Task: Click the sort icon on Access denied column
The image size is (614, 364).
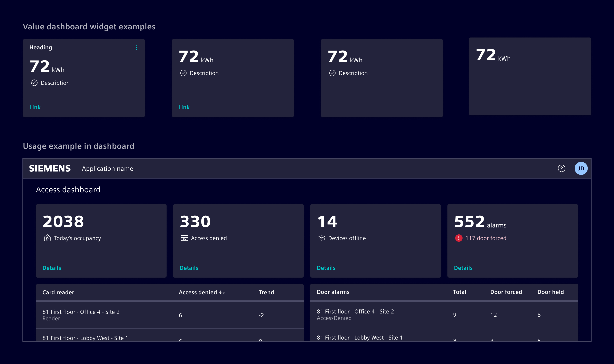Action: click(x=222, y=292)
